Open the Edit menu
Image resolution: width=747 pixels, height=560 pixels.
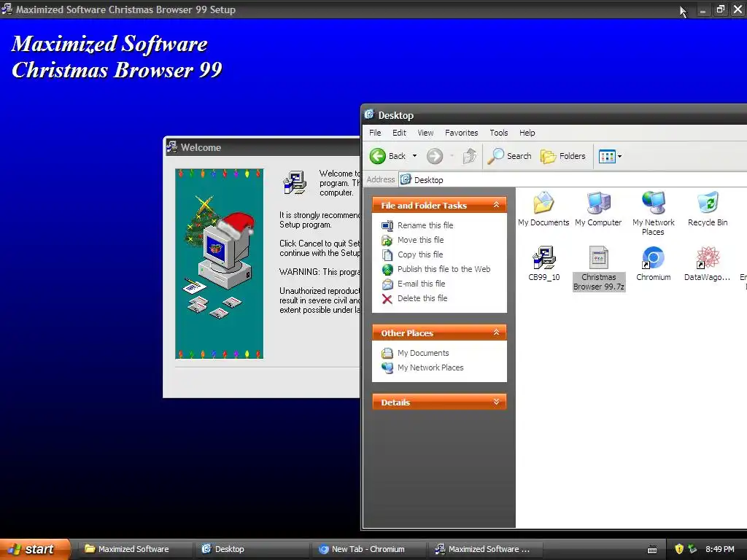(x=399, y=133)
